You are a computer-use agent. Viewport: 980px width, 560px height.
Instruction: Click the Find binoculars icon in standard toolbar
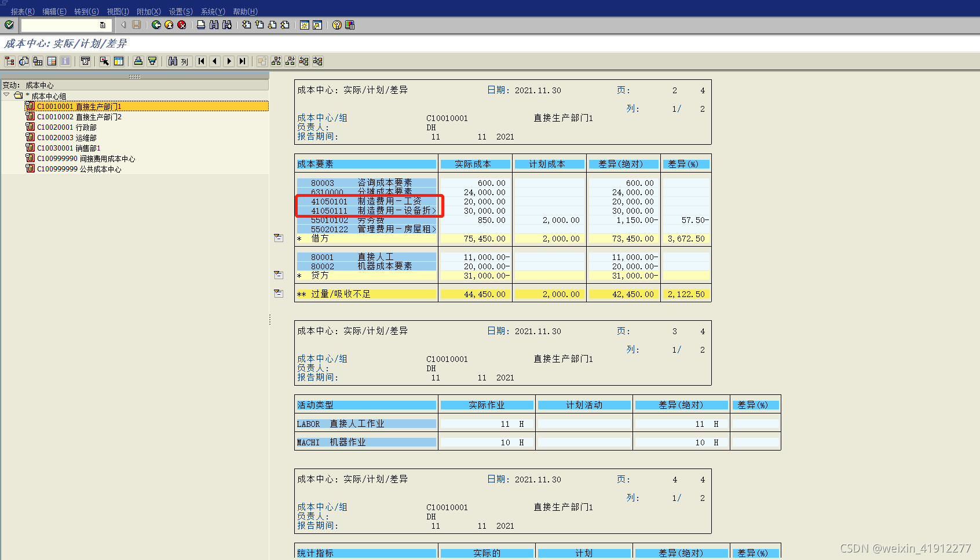point(214,25)
